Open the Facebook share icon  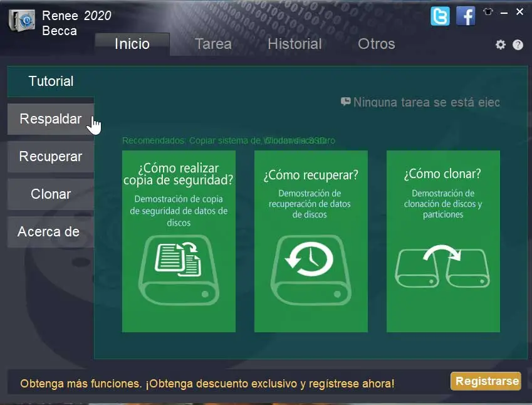click(x=466, y=16)
